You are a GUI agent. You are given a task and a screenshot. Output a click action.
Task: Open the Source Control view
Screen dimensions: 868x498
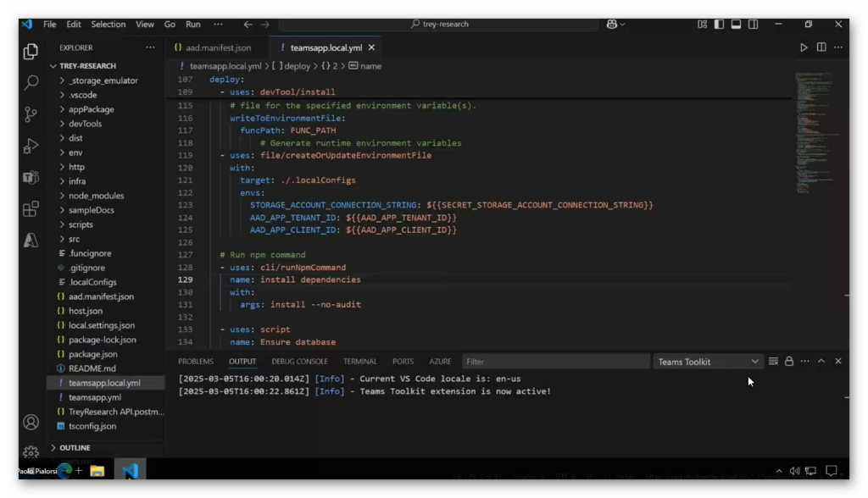[x=31, y=114]
